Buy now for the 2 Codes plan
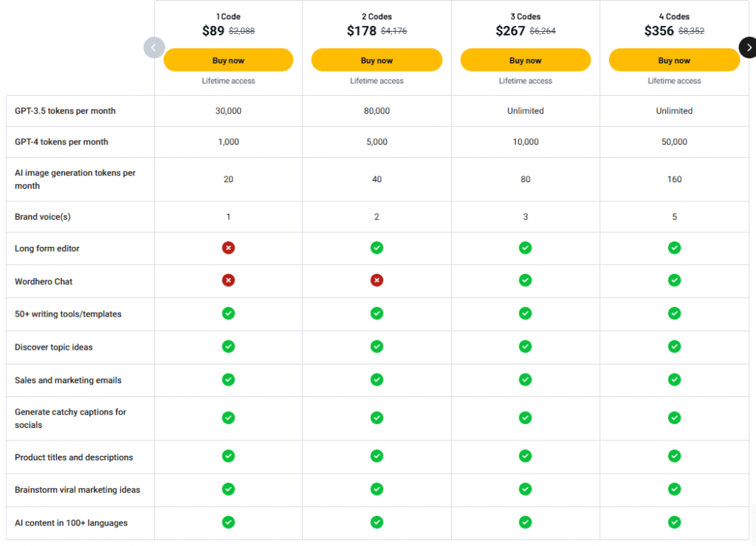This screenshot has height=546, width=756. tap(377, 61)
